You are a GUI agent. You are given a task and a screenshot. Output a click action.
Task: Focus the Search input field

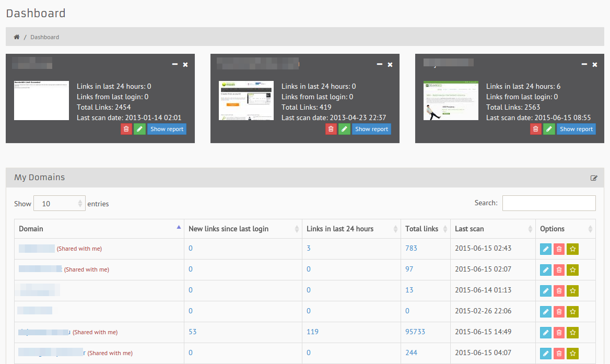coord(548,203)
